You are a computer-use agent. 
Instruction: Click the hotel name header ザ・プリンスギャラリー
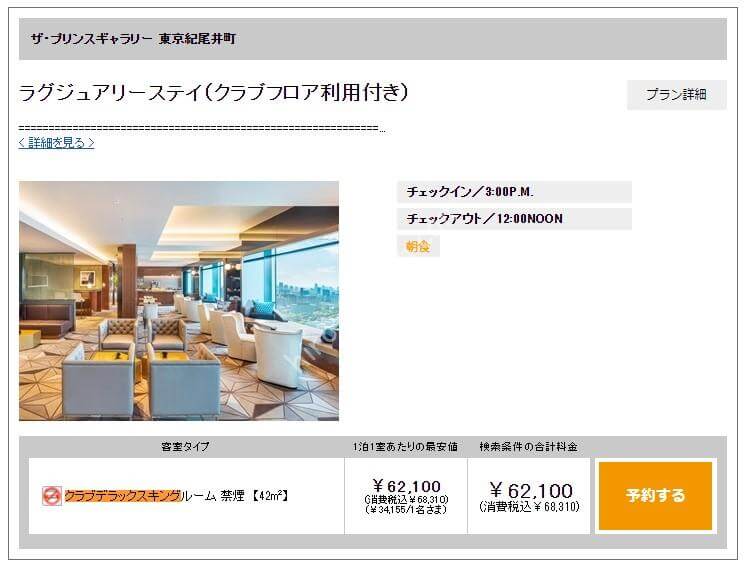tap(133, 39)
